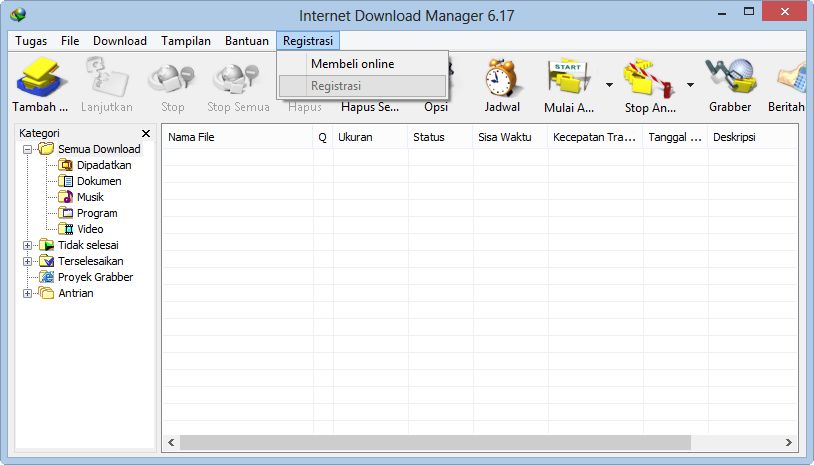Sort by Tanggal column header
This screenshot has height=465, width=814.
click(675, 137)
